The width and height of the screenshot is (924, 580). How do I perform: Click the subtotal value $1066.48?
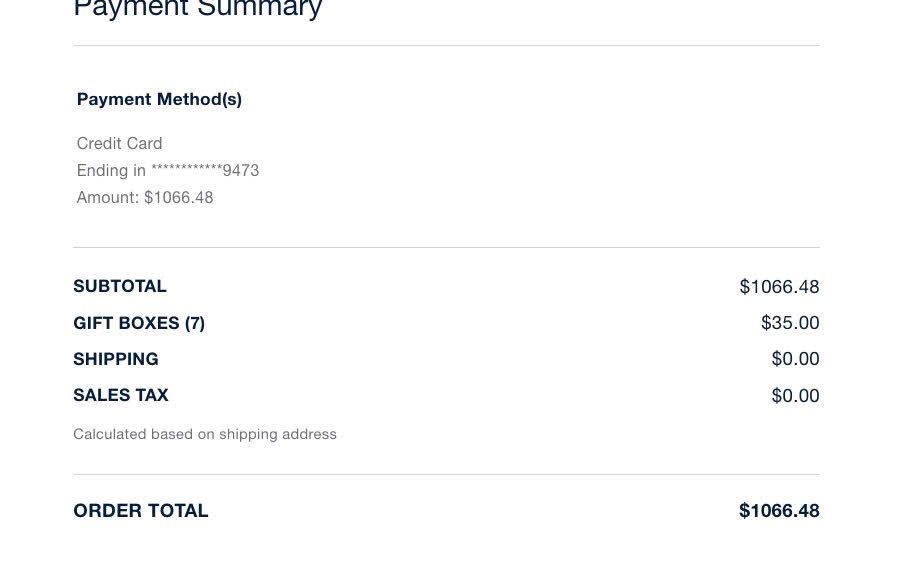(779, 287)
